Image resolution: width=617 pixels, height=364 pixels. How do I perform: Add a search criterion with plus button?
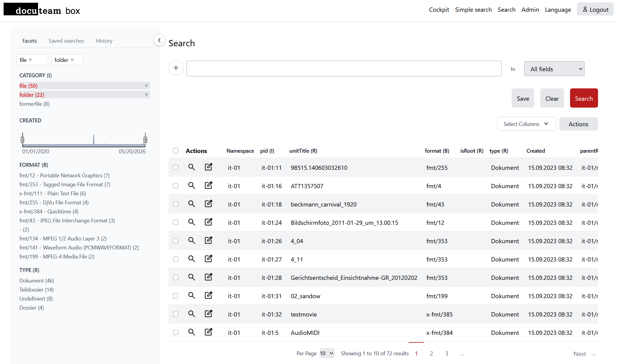coord(176,68)
